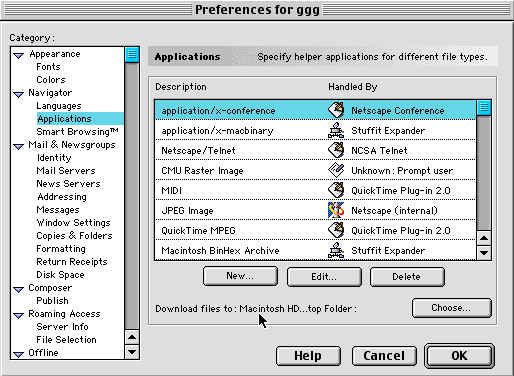This screenshot has height=376, width=514.
Task: Select the JPEG Image row
Action: pos(315,210)
